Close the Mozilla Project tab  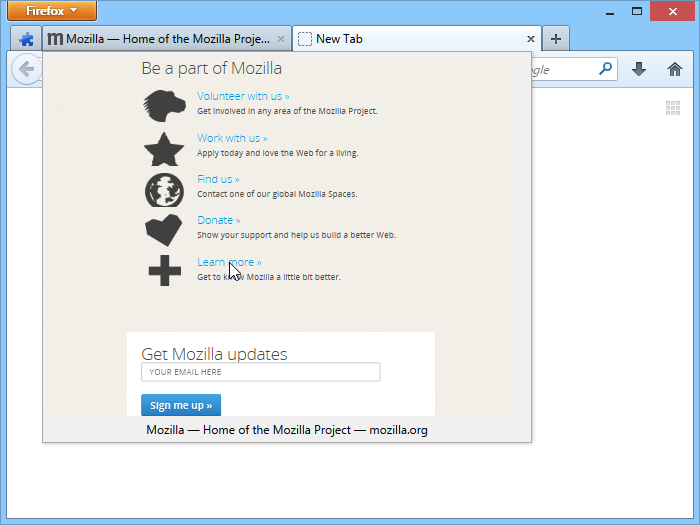coord(281,40)
